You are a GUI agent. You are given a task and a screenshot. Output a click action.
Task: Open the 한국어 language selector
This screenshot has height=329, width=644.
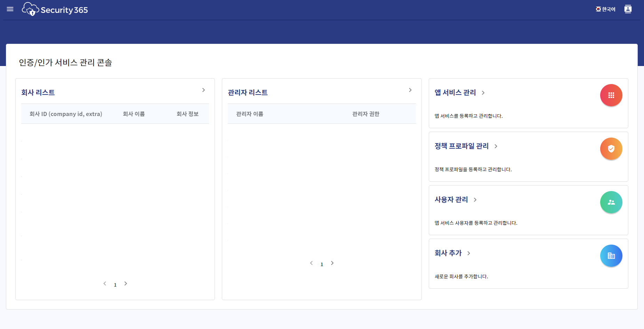[x=605, y=9]
